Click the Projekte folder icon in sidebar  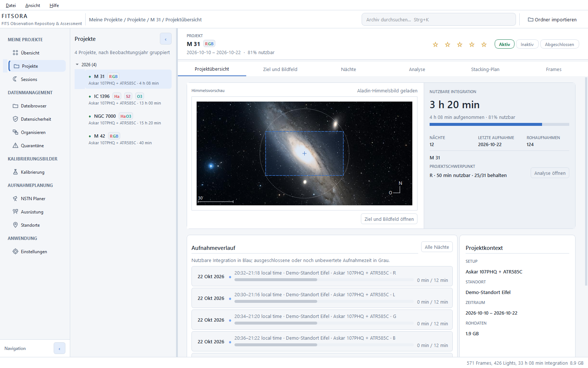coord(17,66)
